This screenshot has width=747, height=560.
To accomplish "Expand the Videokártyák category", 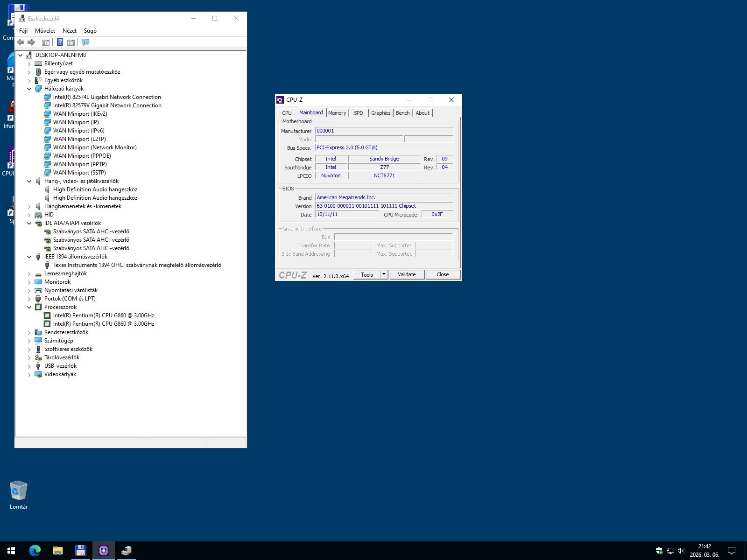I will click(29, 374).
